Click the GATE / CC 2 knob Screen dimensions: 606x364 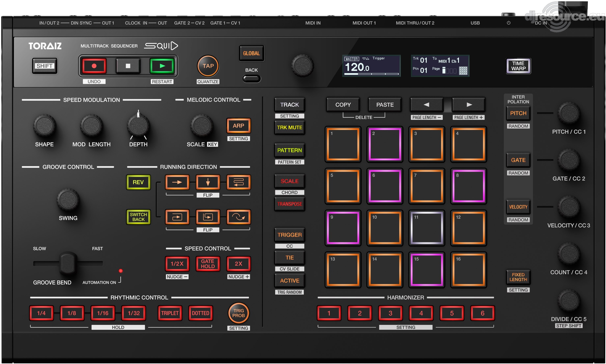pos(569,160)
